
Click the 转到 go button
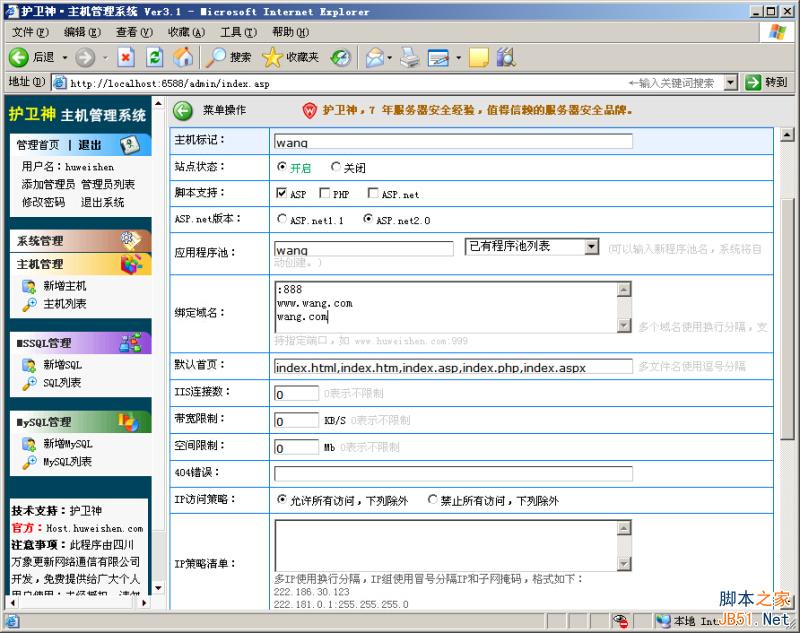766,82
